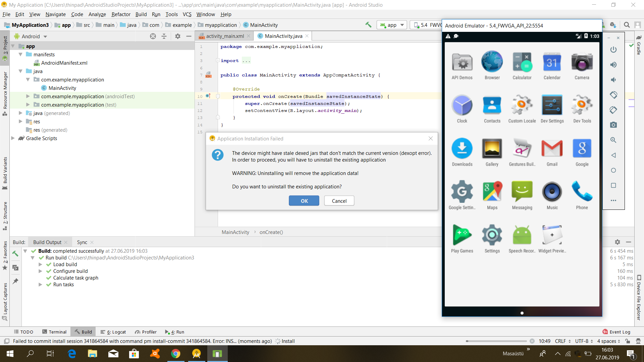Open the Build menu
The height and width of the screenshot is (362, 644).
(x=141, y=14)
